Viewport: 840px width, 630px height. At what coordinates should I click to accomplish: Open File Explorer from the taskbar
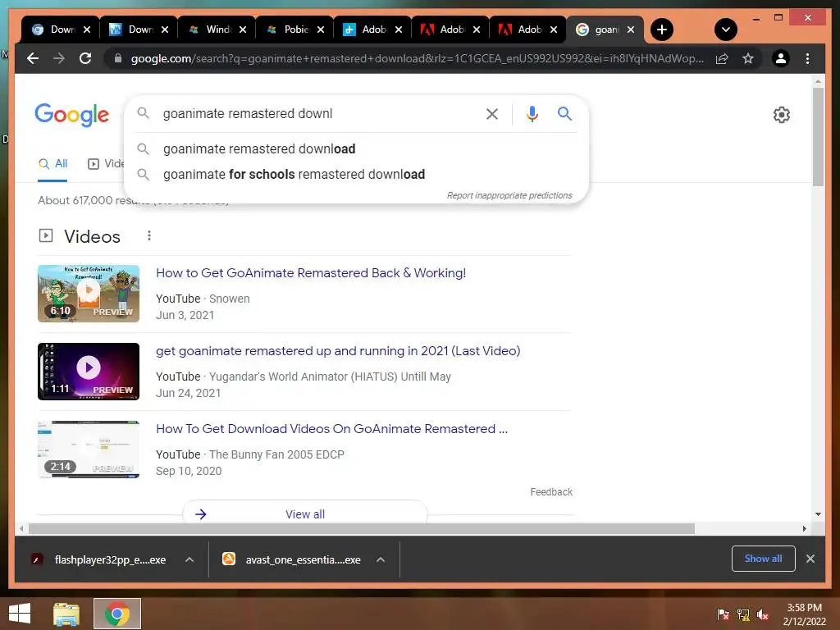66,614
